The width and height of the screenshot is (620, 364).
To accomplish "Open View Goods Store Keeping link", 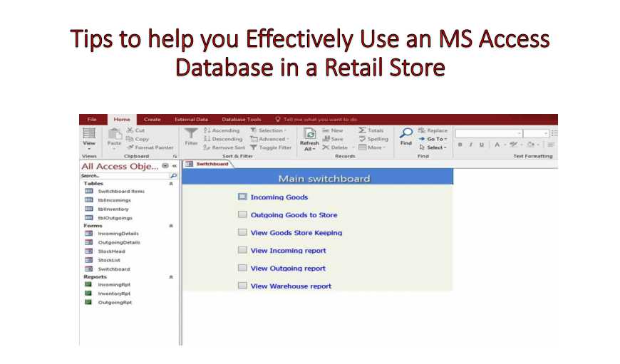I will 296,232.
